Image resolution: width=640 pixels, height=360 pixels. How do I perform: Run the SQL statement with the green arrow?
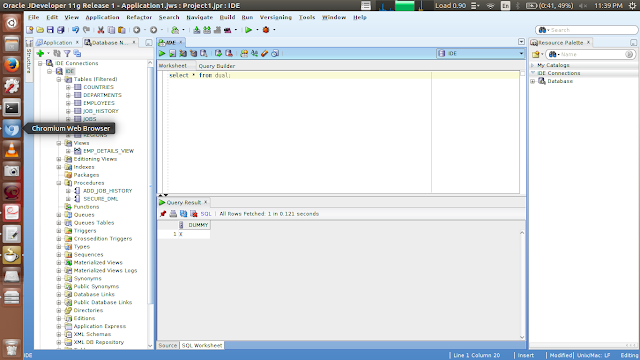click(162, 53)
